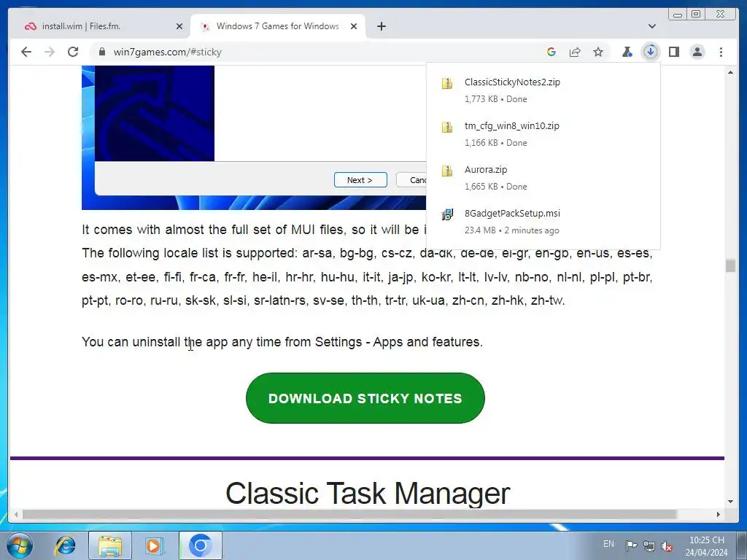Click the horizontal scroll right arrow
747x560 pixels.
[719, 514]
